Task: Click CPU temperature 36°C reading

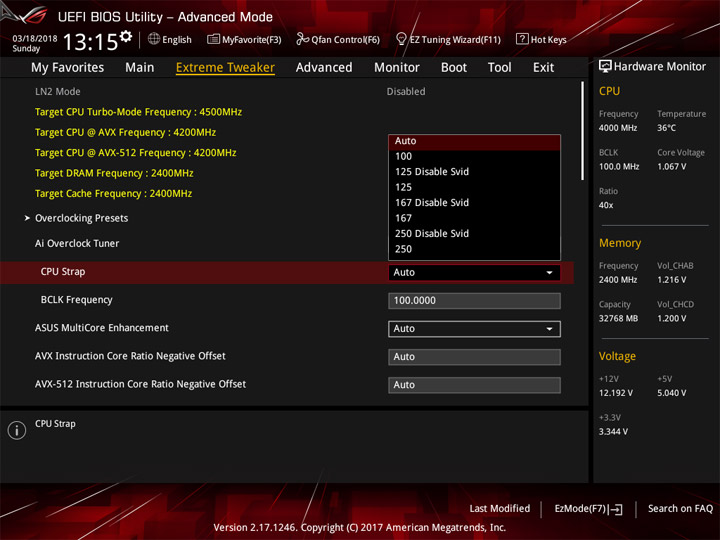Action: point(666,128)
